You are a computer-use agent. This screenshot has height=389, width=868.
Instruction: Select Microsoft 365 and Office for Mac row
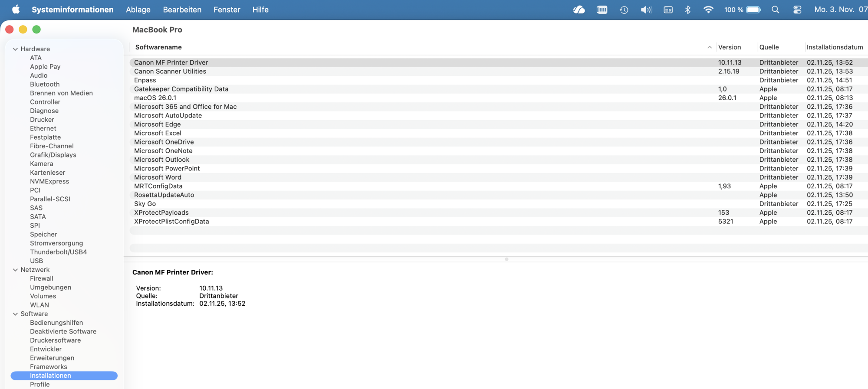pyautogui.click(x=498, y=107)
